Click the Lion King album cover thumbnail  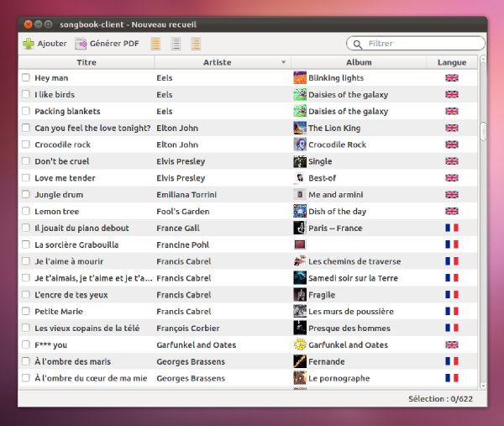pyautogui.click(x=299, y=128)
